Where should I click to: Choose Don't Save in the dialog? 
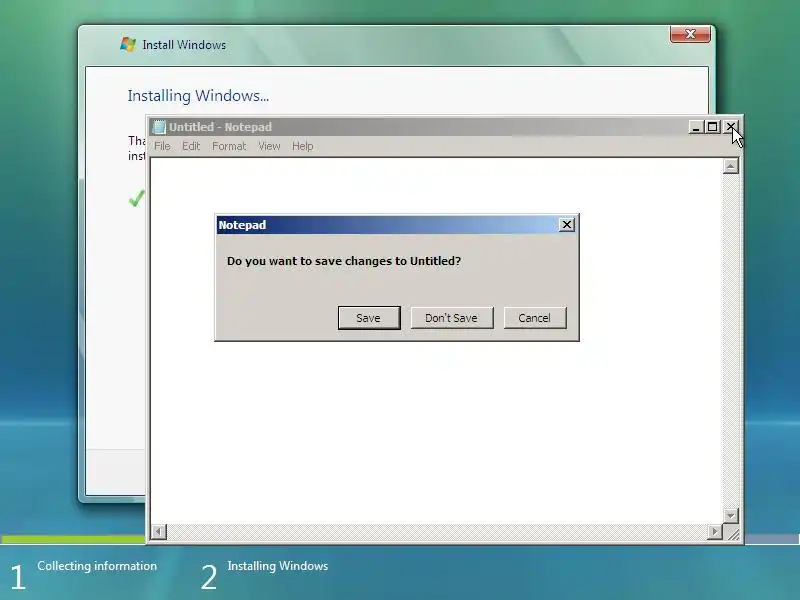click(x=452, y=318)
